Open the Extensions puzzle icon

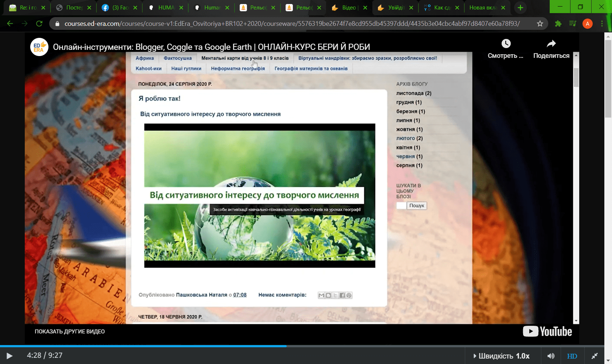click(x=558, y=24)
